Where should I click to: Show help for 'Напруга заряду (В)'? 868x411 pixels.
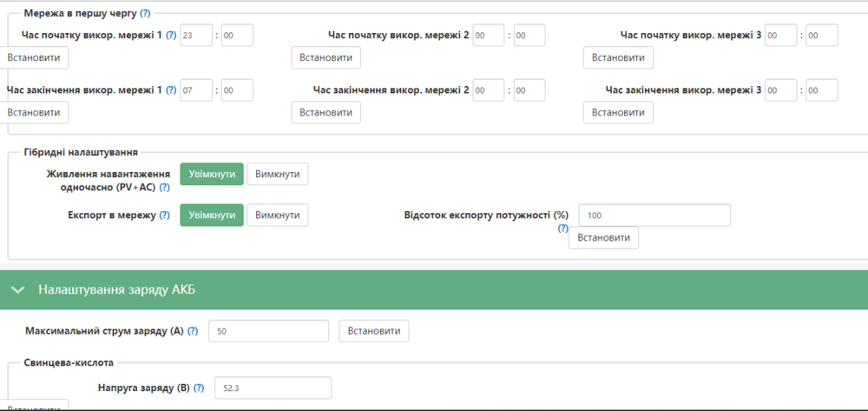click(199, 388)
